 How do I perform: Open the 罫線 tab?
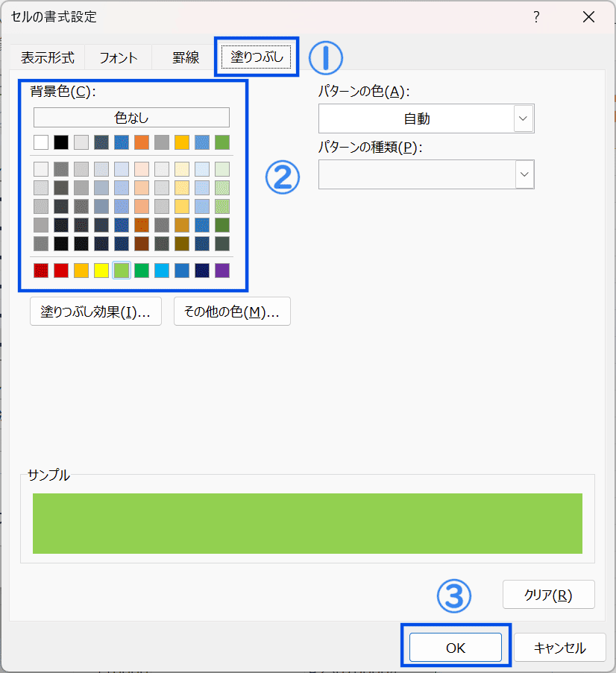(186, 57)
